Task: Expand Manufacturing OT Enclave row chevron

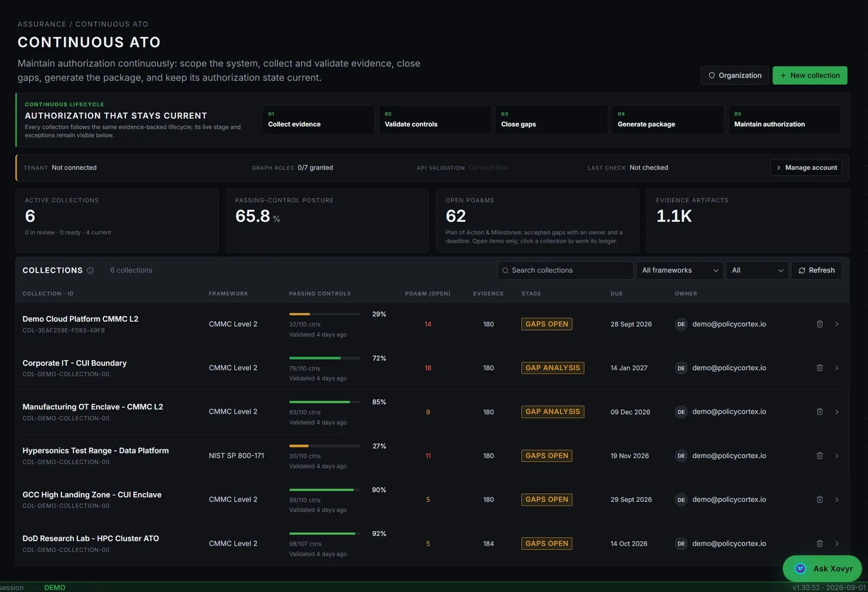Action: tap(837, 412)
